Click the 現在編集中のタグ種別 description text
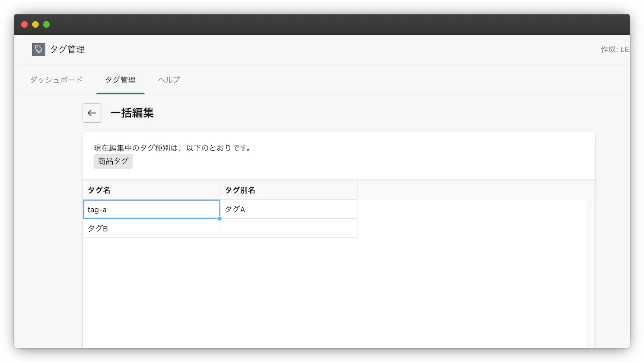The height and width of the screenshot is (362, 644). coord(173,148)
